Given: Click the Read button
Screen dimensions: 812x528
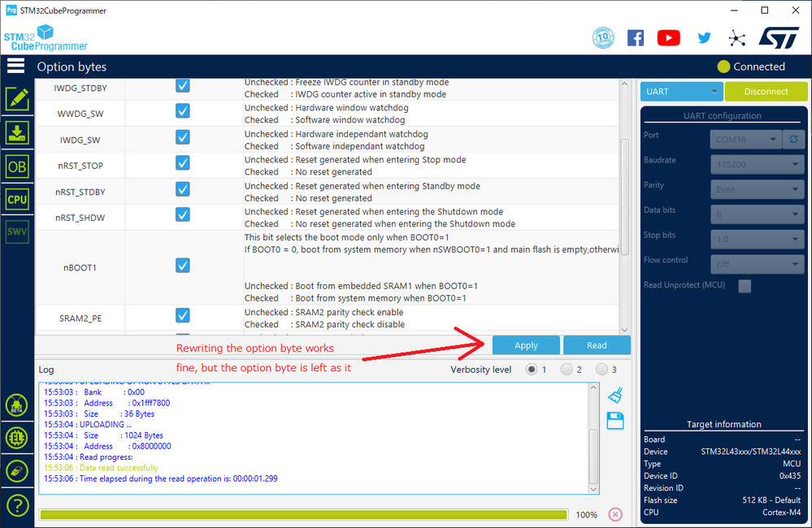Looking at the screenshot, I should [597, 345].
